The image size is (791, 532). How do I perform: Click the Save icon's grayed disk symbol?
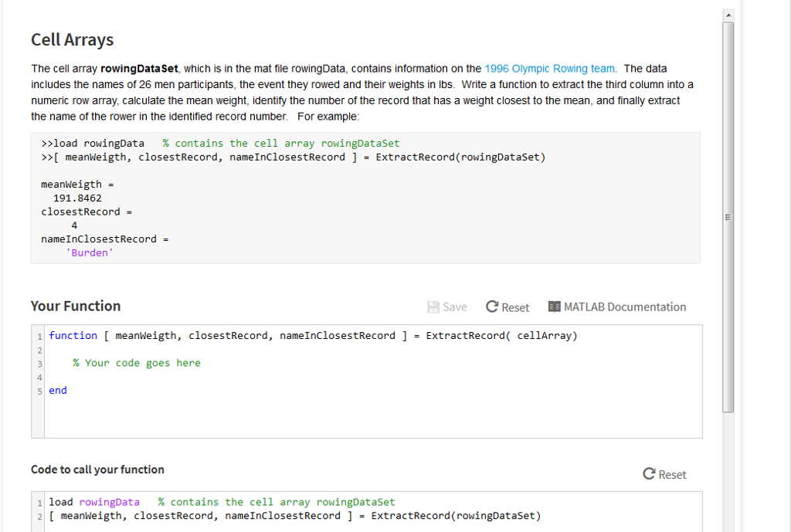(x=433, y=307)
